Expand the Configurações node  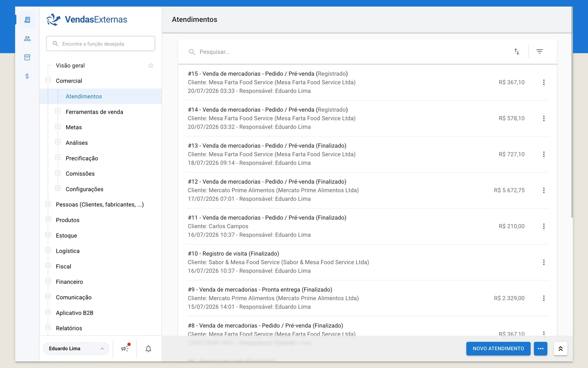[58, 188]
